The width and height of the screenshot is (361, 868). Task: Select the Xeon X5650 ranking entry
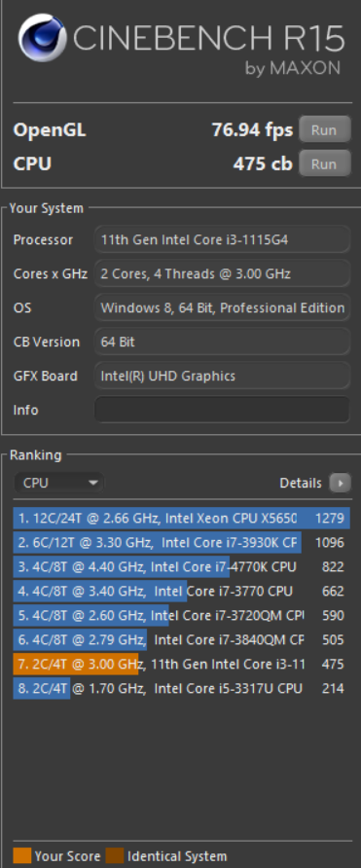point(182,518)
